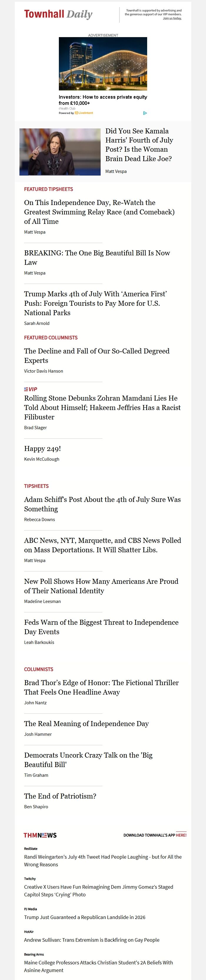
Task: Open the private equity advertisement image
Action: (x=103, y=64)
